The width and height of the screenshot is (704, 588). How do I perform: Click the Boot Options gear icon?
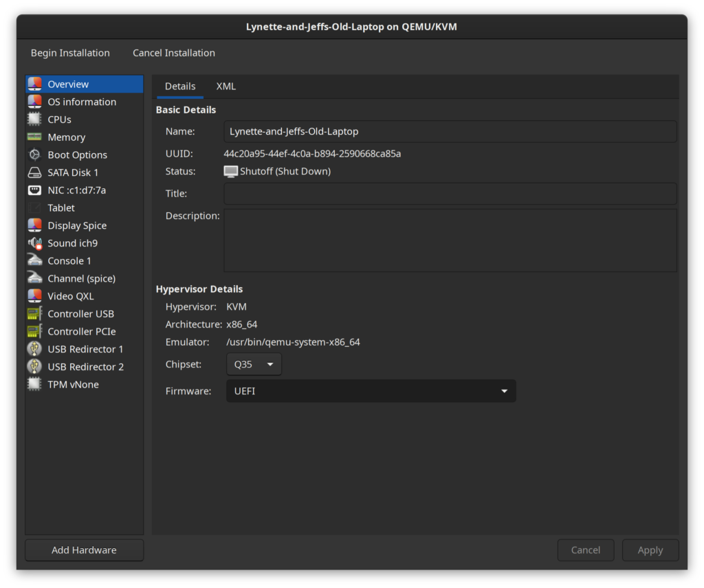coord(34,155)
